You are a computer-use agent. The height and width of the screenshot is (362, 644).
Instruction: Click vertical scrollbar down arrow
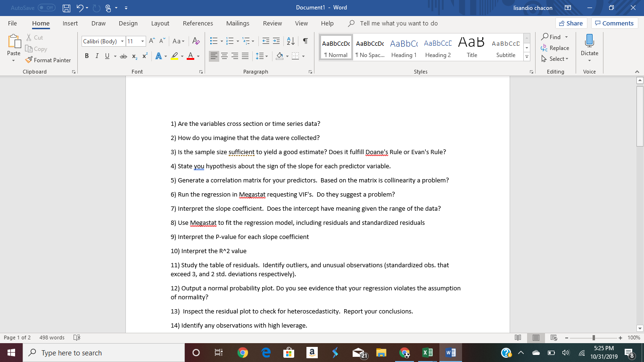[640, 328]
